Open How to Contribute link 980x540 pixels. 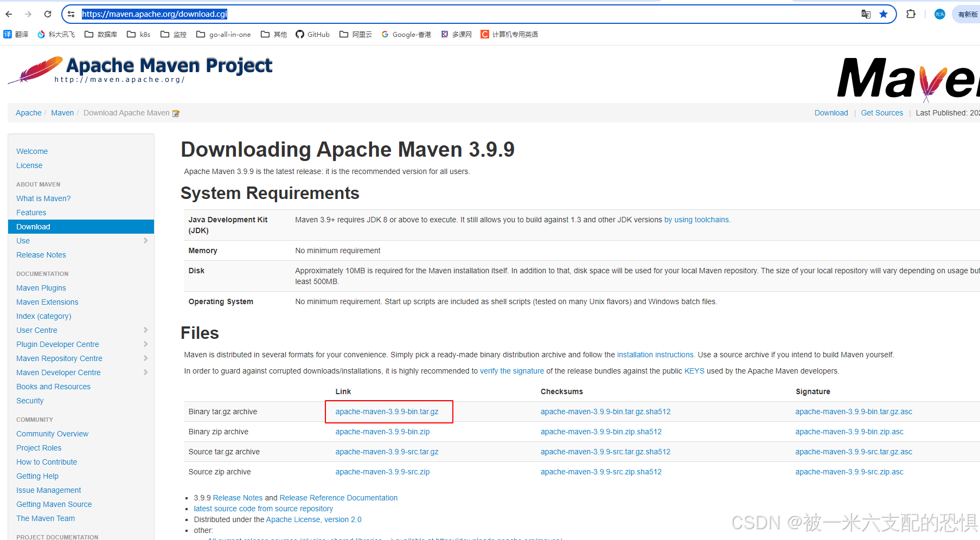point(47,462)
